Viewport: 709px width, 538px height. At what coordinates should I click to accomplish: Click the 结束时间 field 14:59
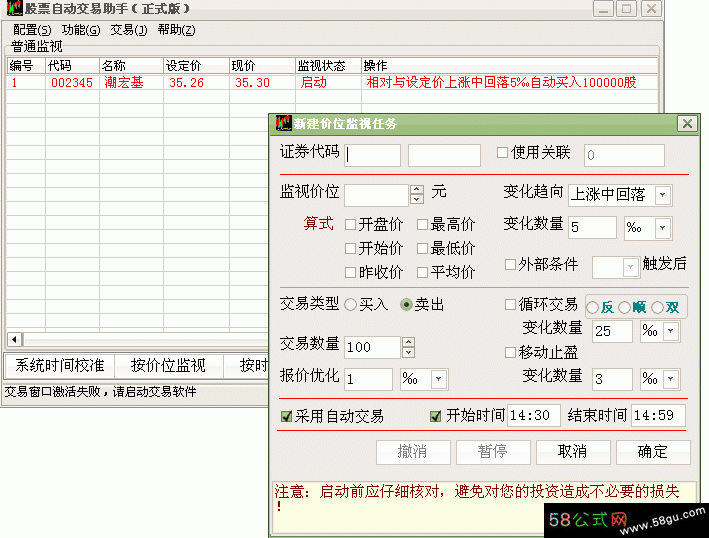(x=658, y=415)
